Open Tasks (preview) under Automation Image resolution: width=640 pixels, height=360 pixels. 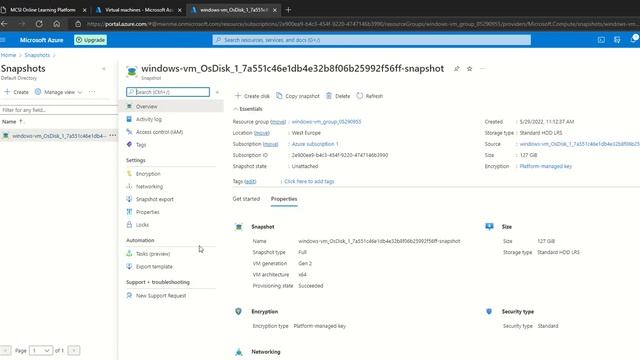[153, 254]
